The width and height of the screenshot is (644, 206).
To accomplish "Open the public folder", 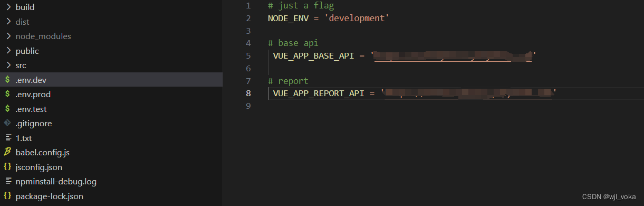I will click(x=27, y=51).
